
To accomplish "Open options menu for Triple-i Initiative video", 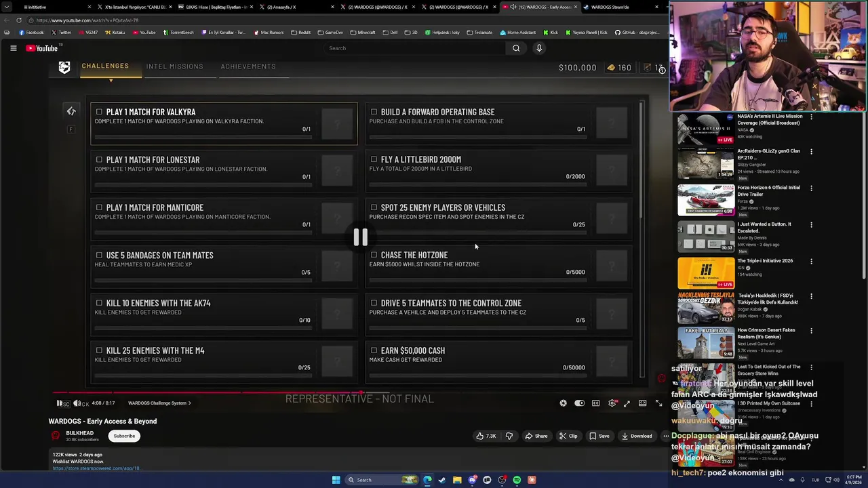I will [811, 261].
